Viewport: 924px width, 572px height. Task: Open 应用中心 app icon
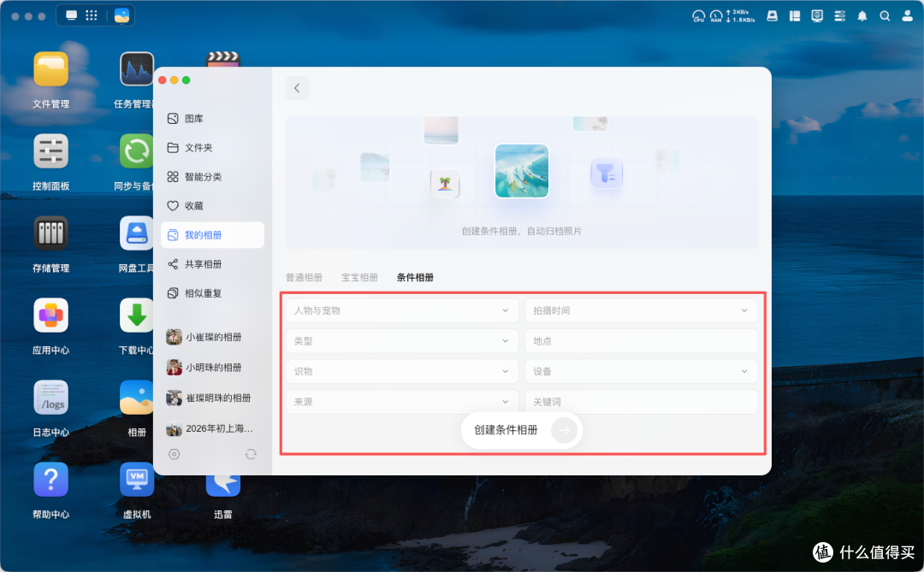click(x=50, y=315)
